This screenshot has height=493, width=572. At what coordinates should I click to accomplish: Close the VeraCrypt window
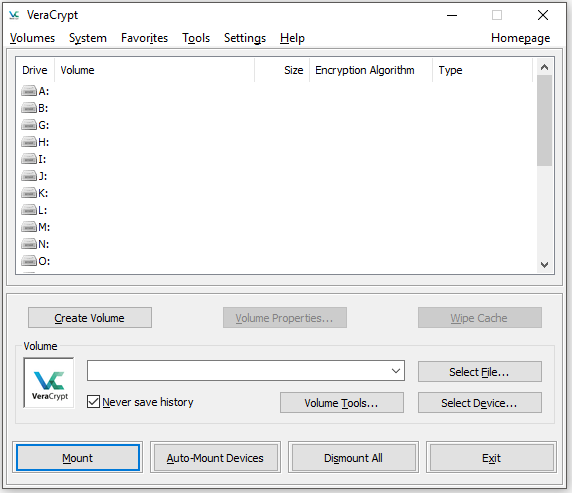pos(543,15)
